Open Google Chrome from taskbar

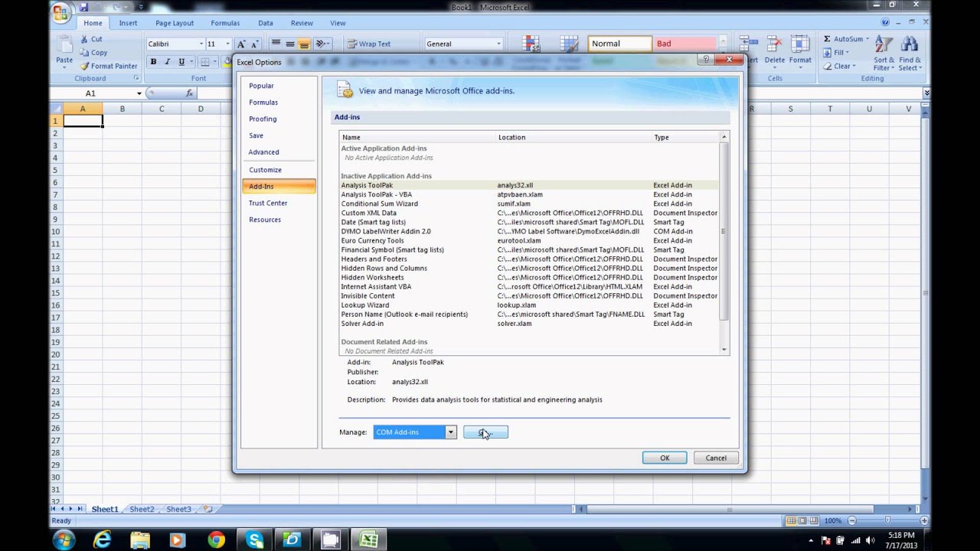coord(216,540)
